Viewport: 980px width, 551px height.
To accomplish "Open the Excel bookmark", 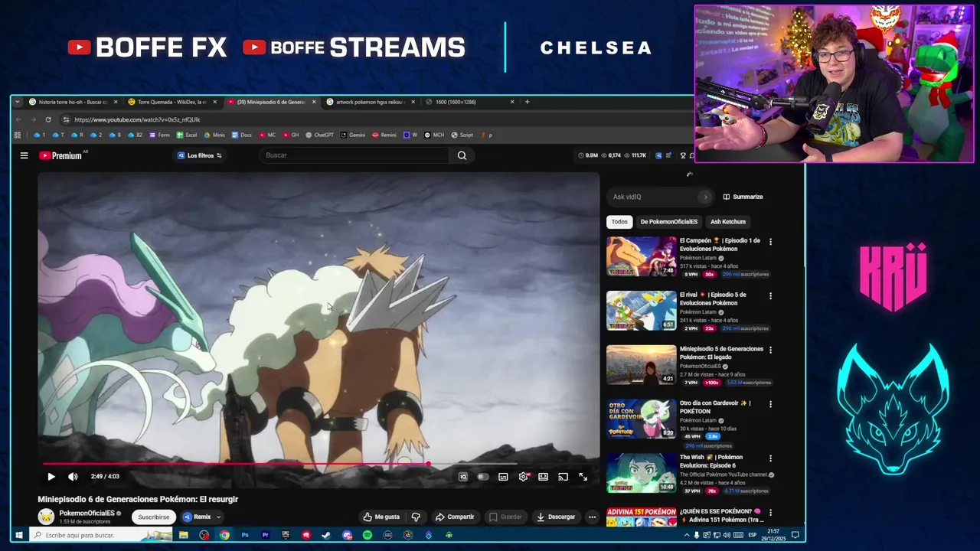I will [x=187, y=135].
